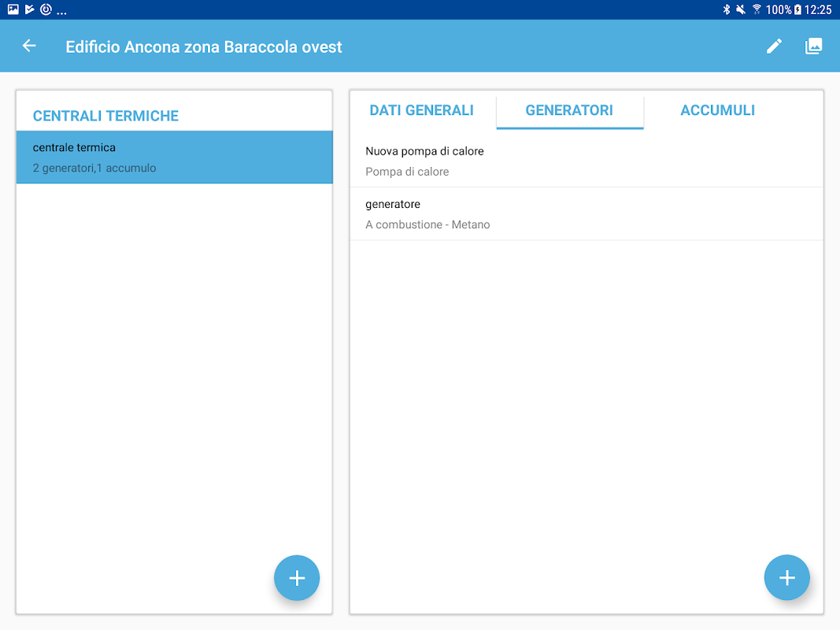840x630 pixels.
Task: Open the circular sync notification icon
Action: (46, 9)
